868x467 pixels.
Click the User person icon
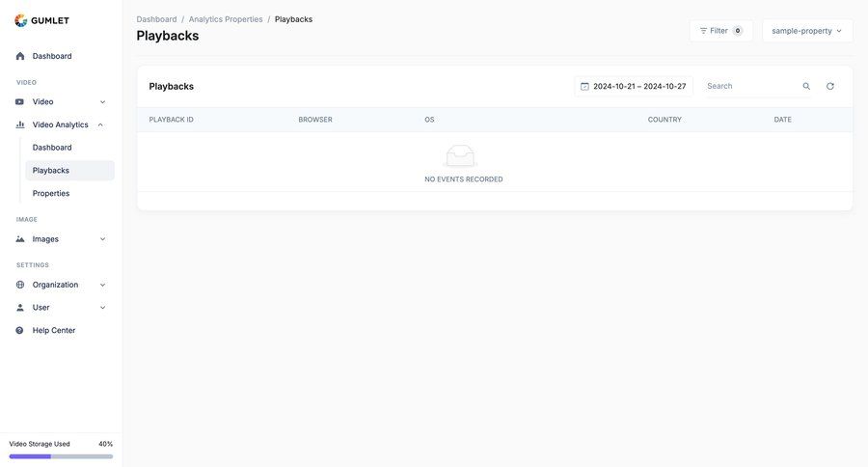20,308
